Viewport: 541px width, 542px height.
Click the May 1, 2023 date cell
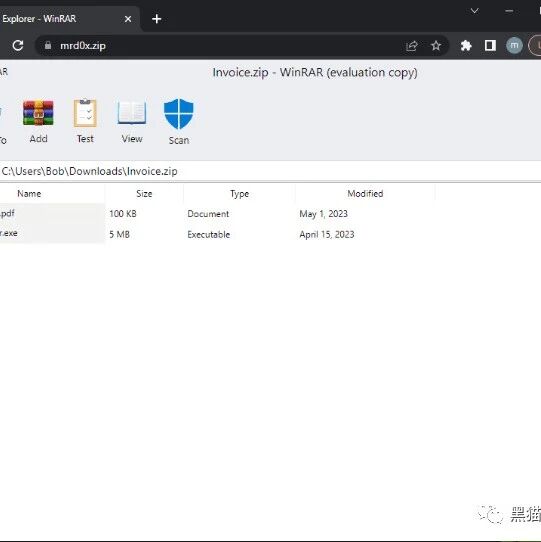(x=323, y=214)
